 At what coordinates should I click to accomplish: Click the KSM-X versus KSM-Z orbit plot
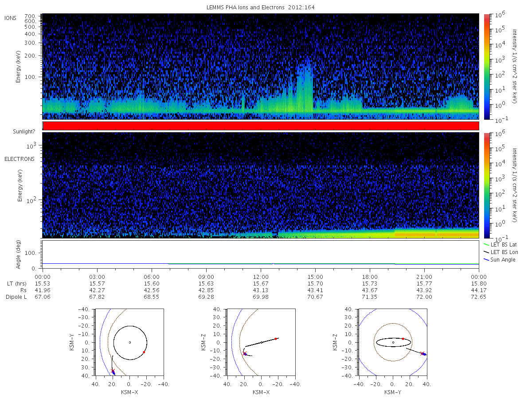261,342
